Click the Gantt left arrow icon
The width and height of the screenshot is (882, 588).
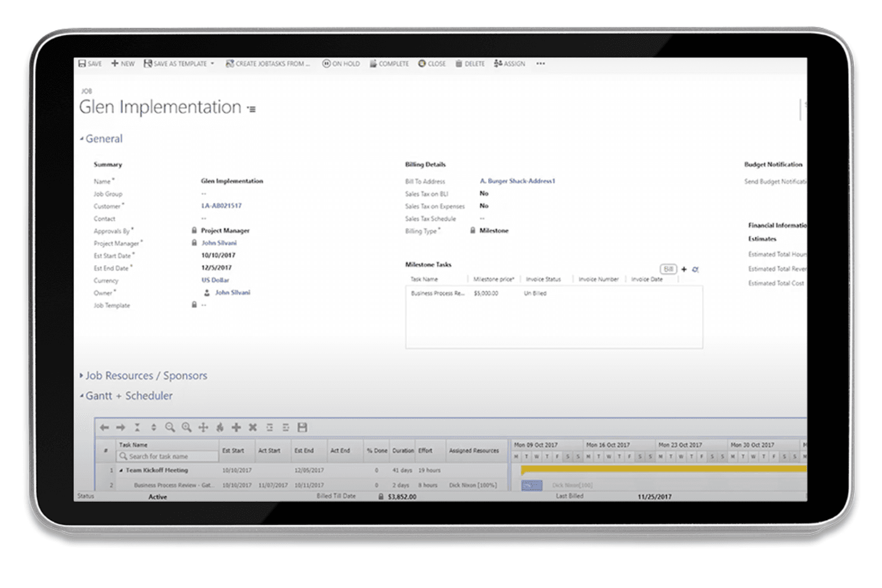(104, 427)
